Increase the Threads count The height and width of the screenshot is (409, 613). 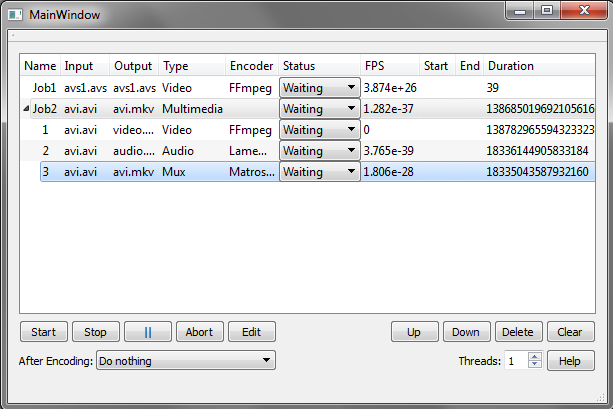pos(534,356)
